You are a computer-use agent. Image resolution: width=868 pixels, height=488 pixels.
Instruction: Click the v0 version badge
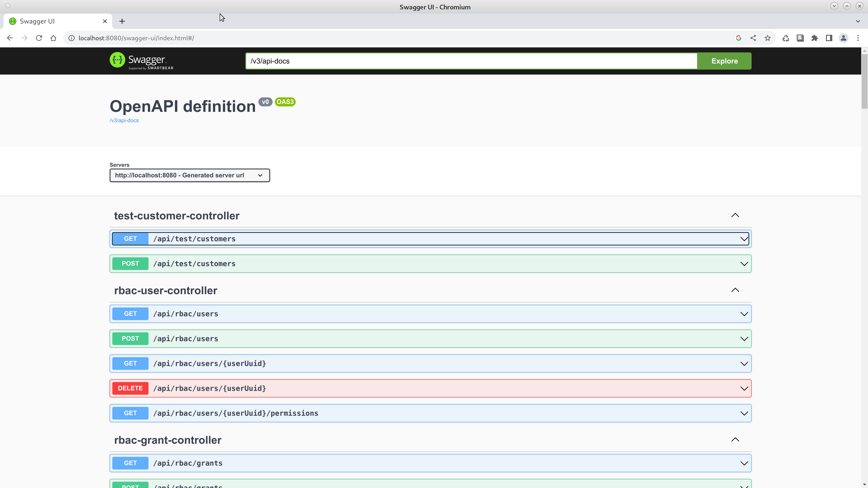coord(265,102)
